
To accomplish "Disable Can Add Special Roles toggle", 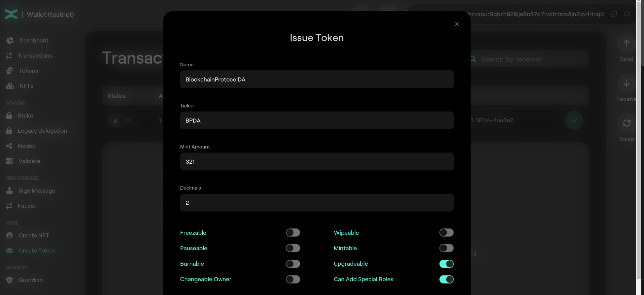I will click(x=446, y=279).
